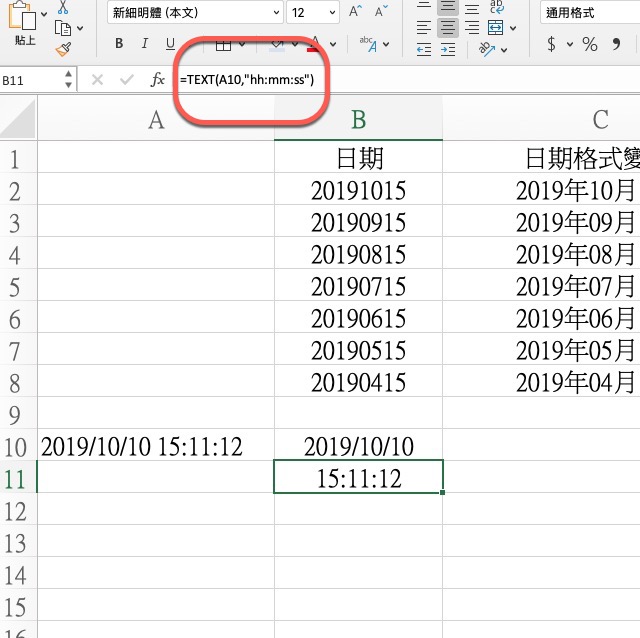Click the Cut scissors icon

point(62,7)
